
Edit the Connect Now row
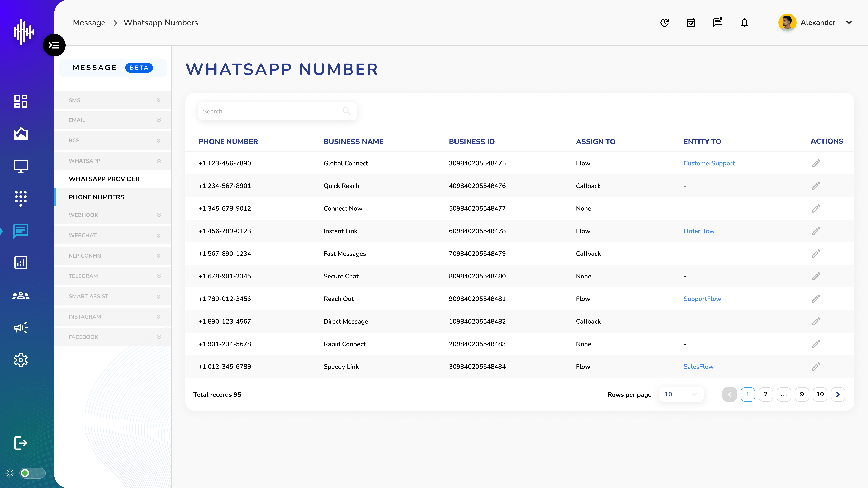tap(816, 208)
